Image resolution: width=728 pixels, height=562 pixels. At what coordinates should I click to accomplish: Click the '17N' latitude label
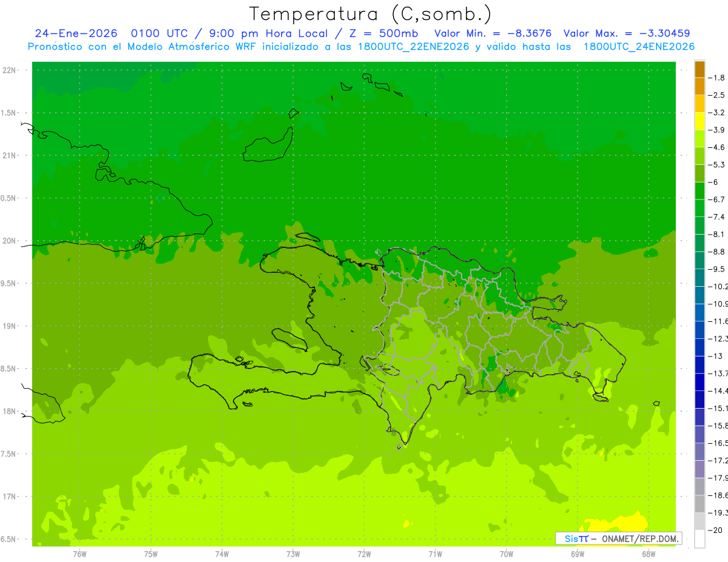(x=10, y=497)
